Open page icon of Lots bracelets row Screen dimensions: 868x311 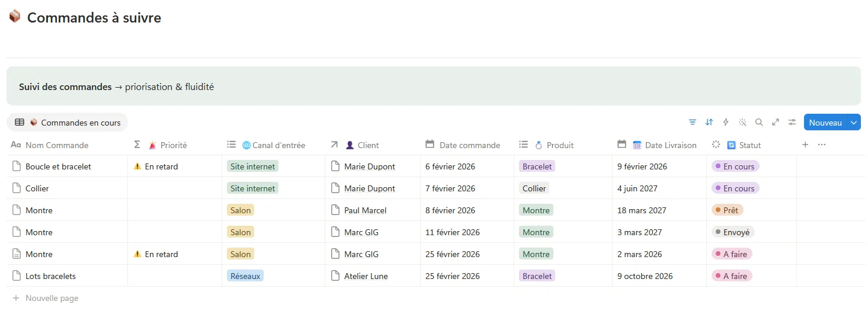(x=17, y=276)
